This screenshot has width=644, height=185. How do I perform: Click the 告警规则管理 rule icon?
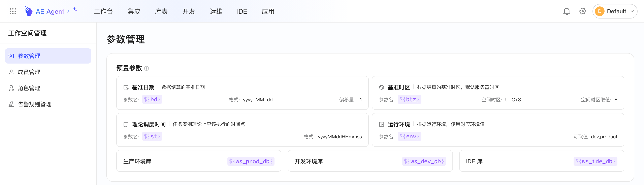click(11, 104)
